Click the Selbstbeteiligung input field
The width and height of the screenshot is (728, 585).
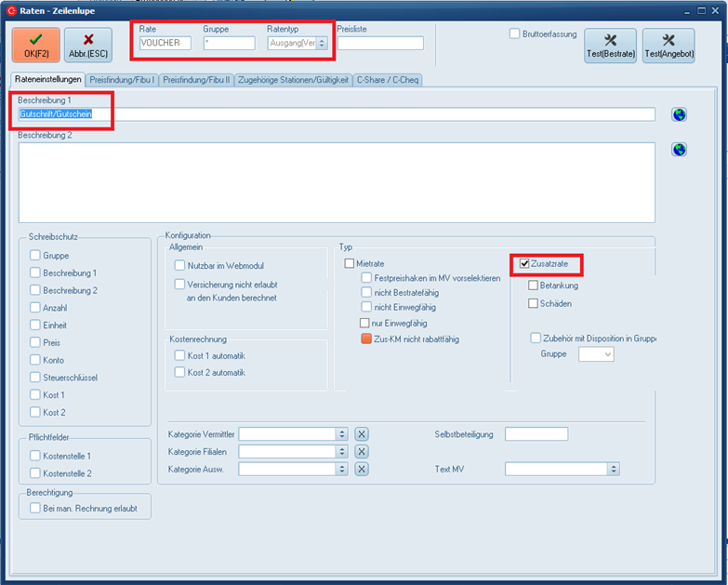[x=536, y=434]
